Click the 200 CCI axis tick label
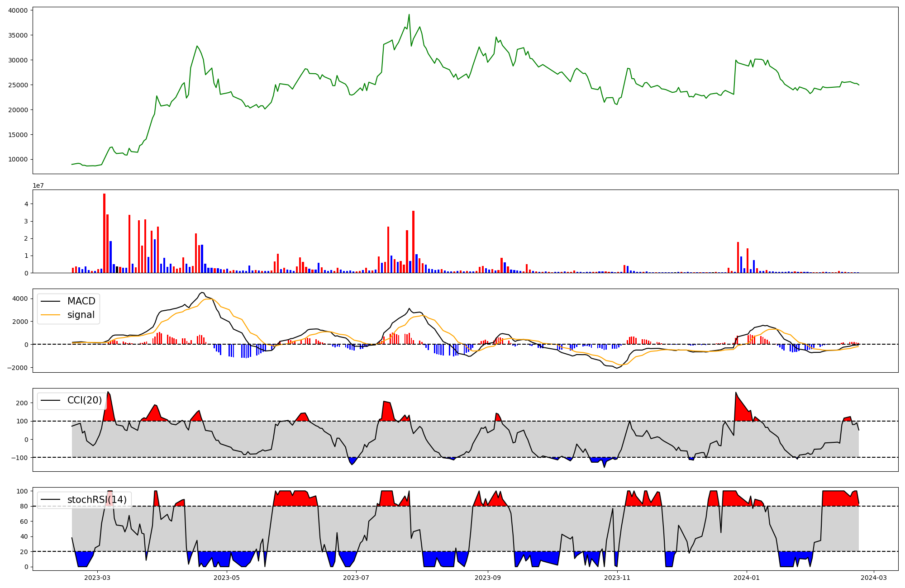This screenshot has height=588, width=905. click(22, 403)
